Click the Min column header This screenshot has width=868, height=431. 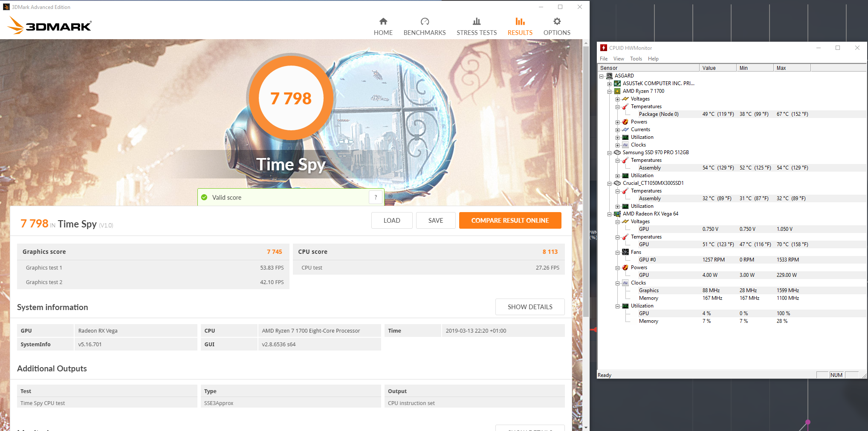click(x=755, y=68)
